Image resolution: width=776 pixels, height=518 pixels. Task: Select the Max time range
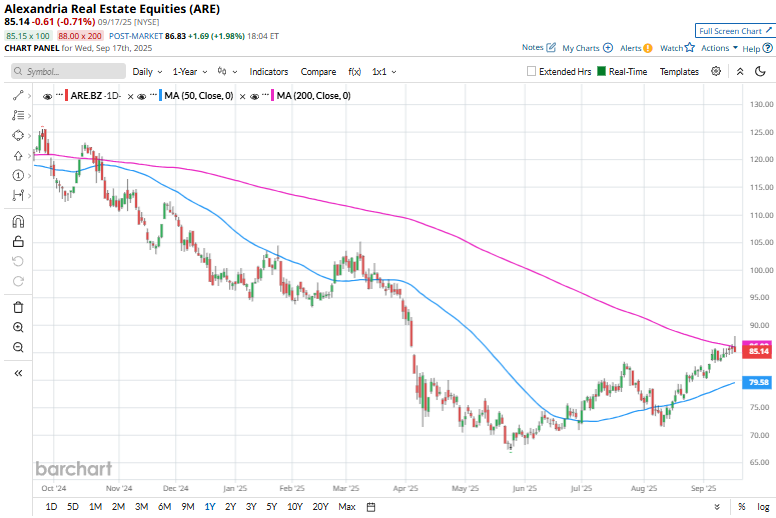347,507
